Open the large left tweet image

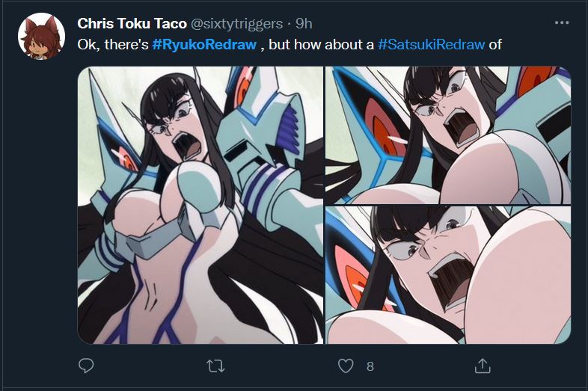click(x=200, y=205)
